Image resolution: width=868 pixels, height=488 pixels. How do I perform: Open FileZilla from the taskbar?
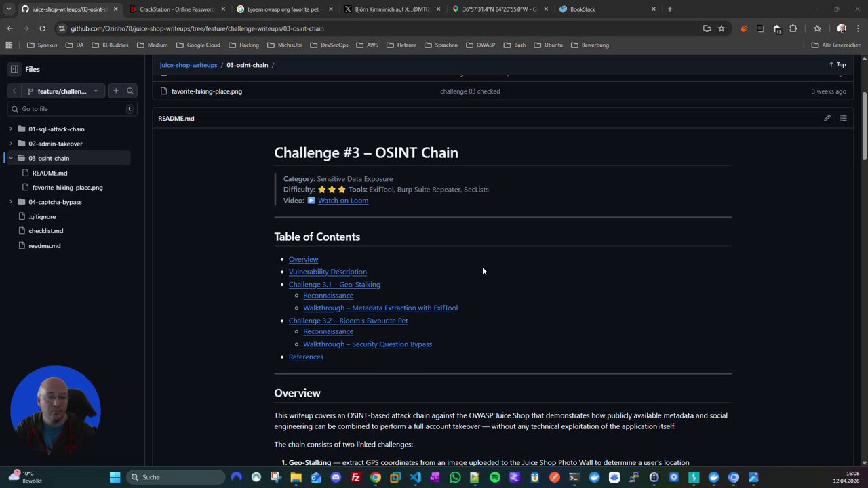pos(355,477)
